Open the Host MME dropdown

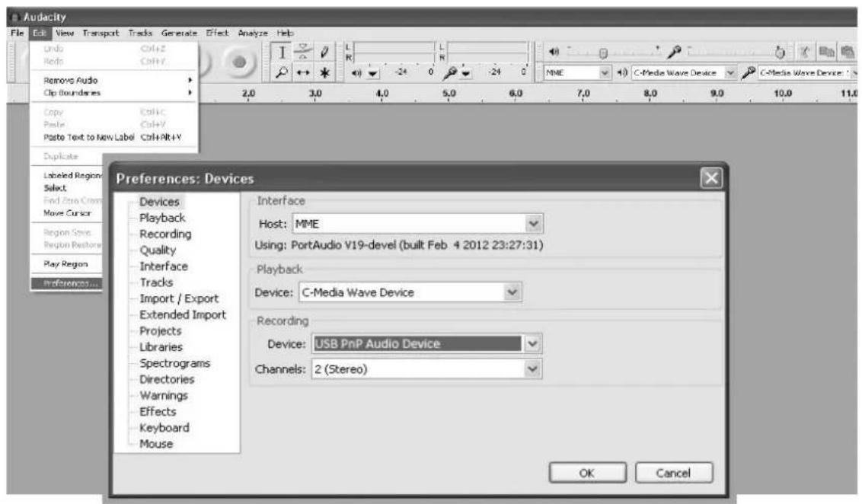pos(418,224)
